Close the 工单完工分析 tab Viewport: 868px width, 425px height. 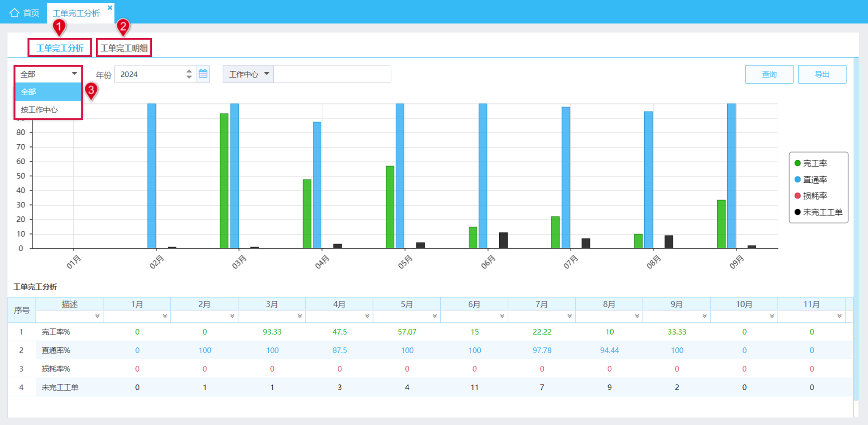(110, 8)
